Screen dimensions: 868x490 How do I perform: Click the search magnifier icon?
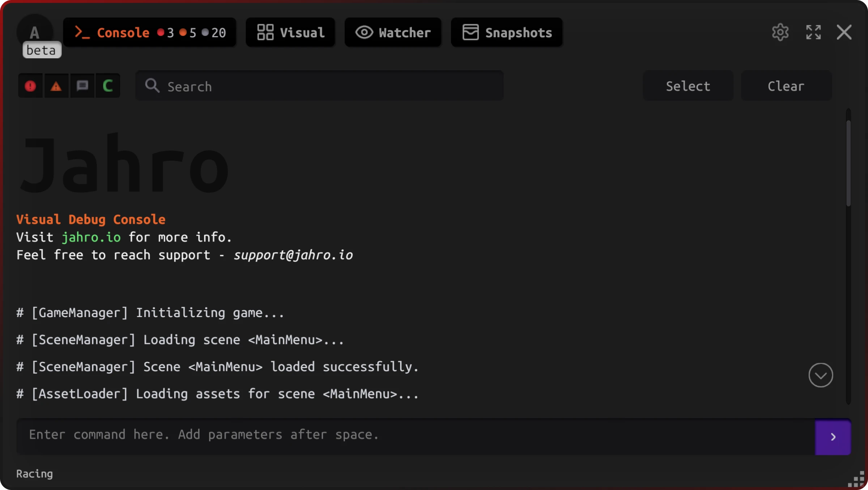tap(152, 86)
